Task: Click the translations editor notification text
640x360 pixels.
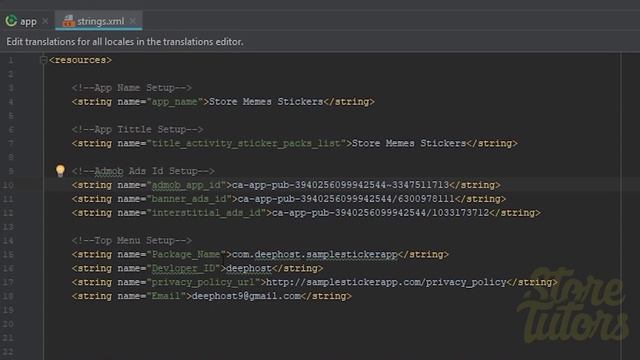Action: [x=124, y=42]
